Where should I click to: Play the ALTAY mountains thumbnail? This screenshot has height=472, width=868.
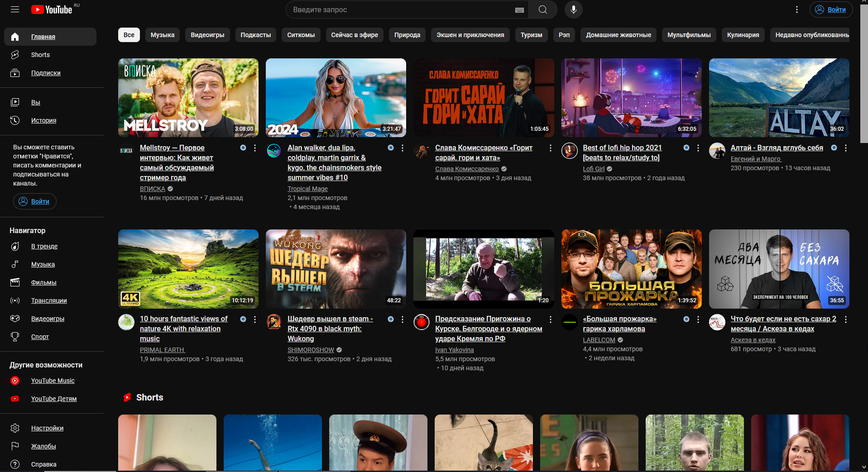pyautogui.click(x=779, y=98)
